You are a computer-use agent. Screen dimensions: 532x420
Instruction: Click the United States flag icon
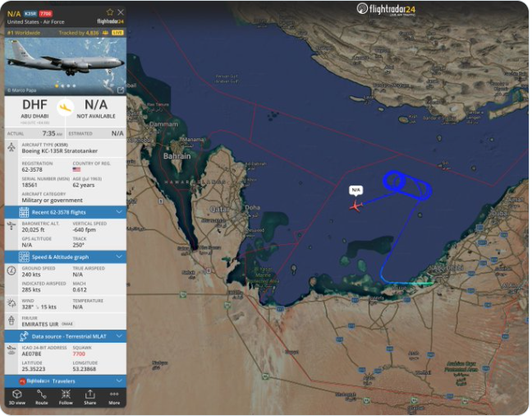(76, 169)
